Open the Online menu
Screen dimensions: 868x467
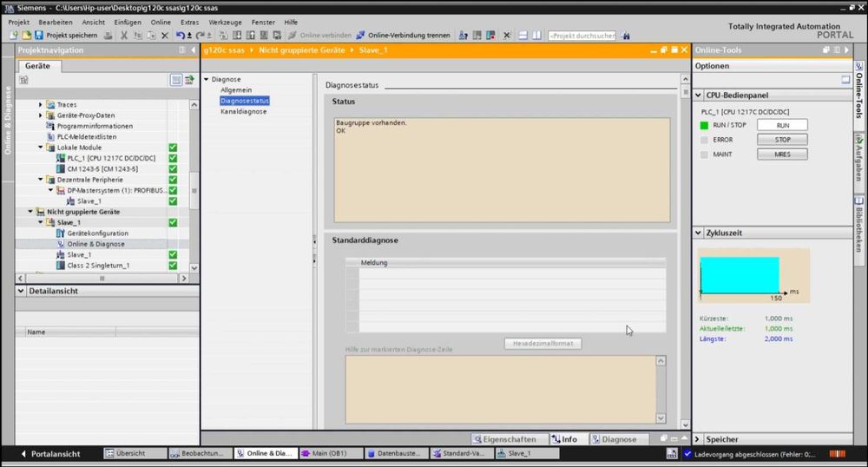161,22
